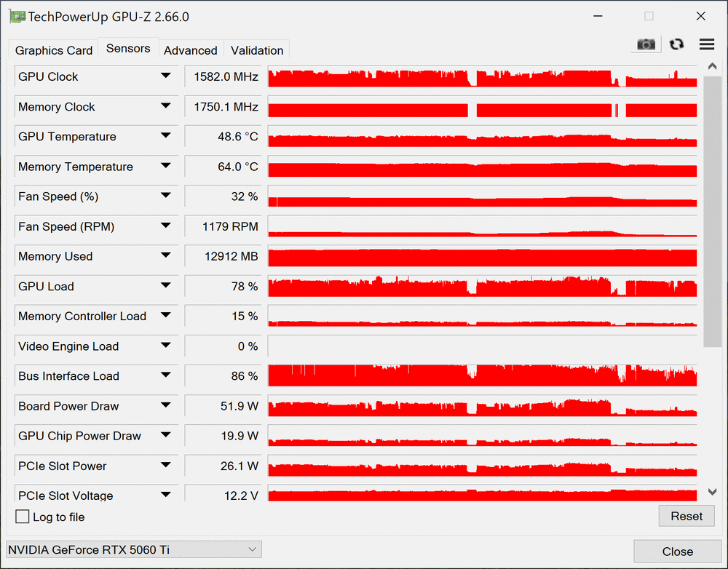Click the Reset button
This screenshot has height=569, width=728.
click(687, 516)
